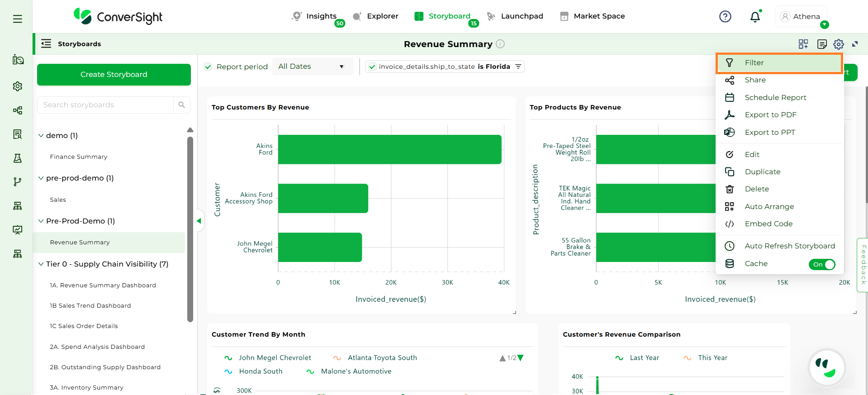The image size is (868, 395).
Task: Open the Finance Summary storyboard
Action: [x=79, y=157]
